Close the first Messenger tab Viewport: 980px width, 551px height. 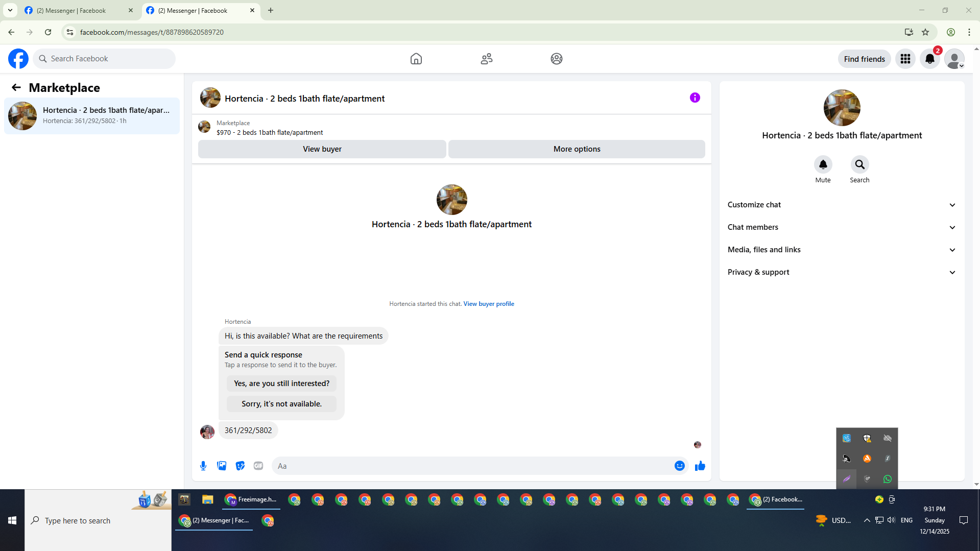pyautogui.click(x=131, y=10)
